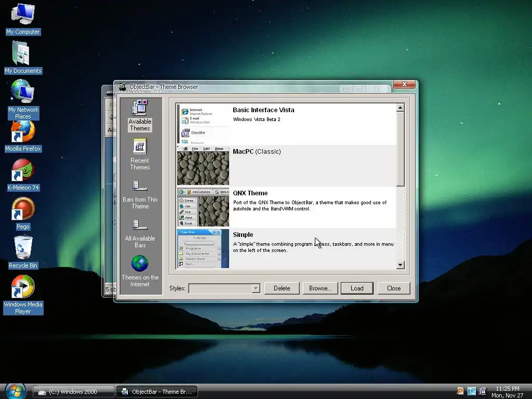
Task: Click the ObjectBar - Theme Browser taskbar button
Action: tap(157, 392)
